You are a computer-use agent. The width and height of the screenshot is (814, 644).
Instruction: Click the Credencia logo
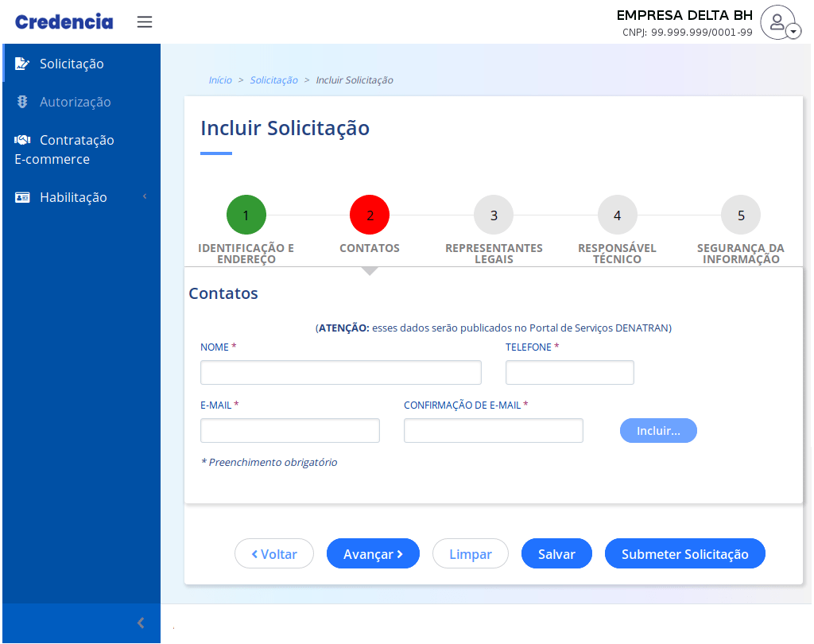tap(64, 21)
